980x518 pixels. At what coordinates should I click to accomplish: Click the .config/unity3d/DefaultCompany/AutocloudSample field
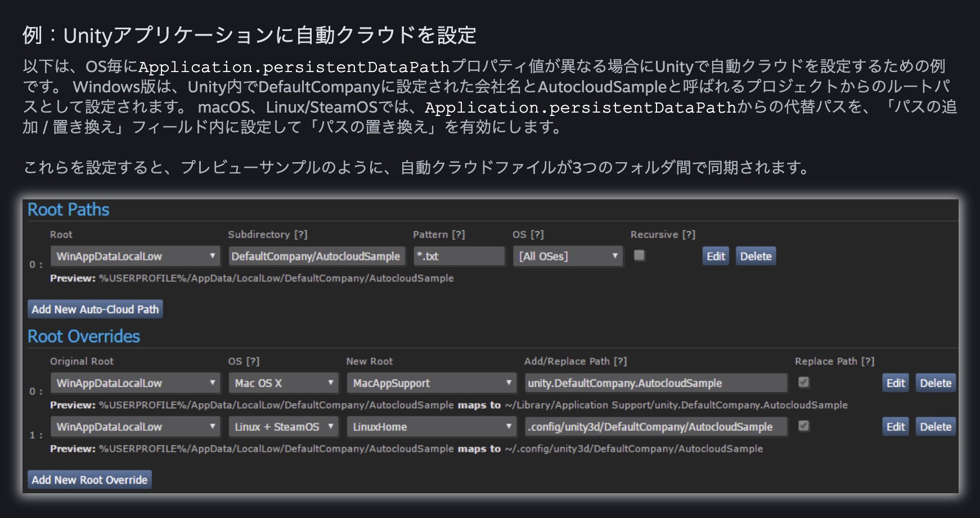[x=656, y=427]
